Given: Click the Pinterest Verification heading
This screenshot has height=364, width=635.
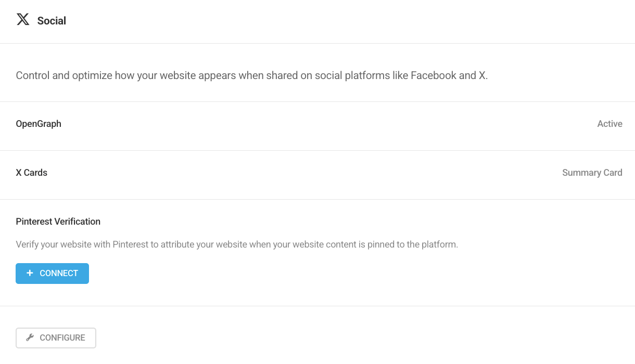Looking at the screenshot, I should pyautogui.click(x=58, y=222).
